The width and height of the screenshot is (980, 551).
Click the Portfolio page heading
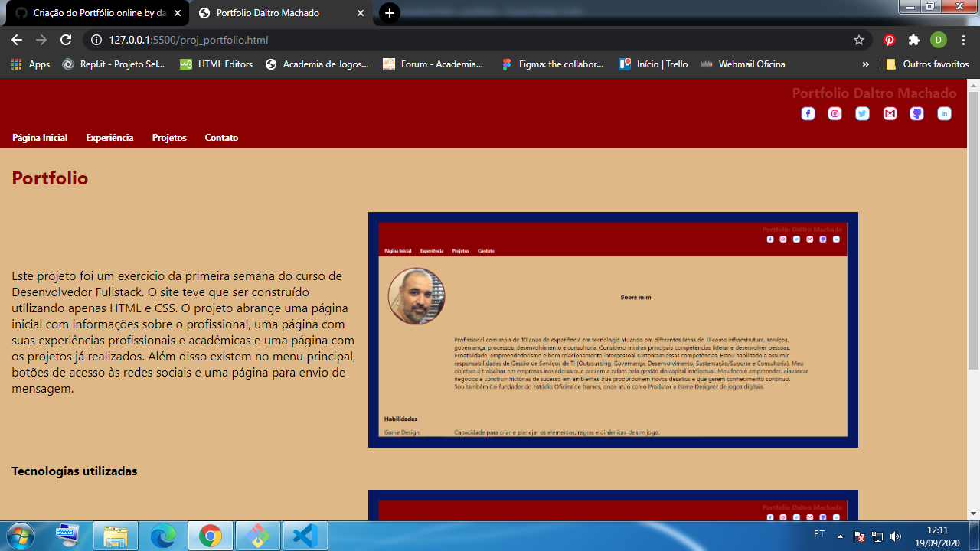(50, 178)
